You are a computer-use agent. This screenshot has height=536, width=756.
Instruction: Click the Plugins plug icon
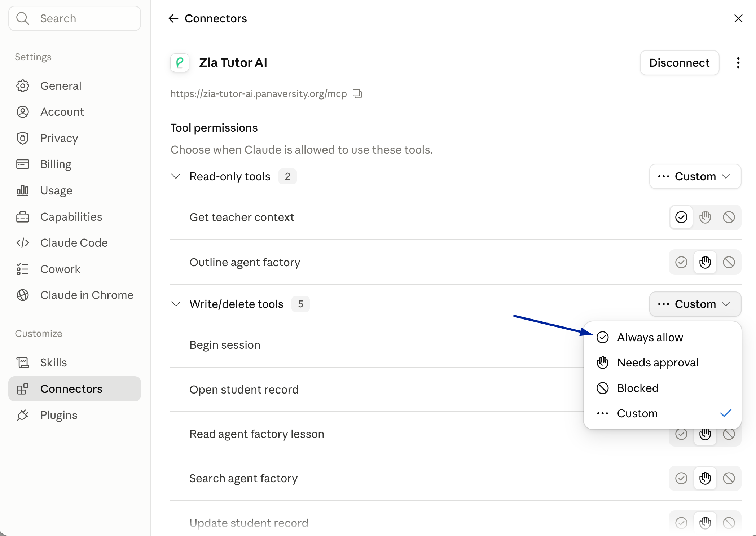[23, 415]
